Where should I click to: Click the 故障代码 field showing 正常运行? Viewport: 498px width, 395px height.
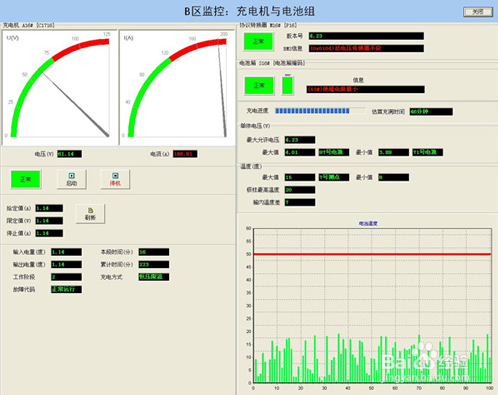66,289
